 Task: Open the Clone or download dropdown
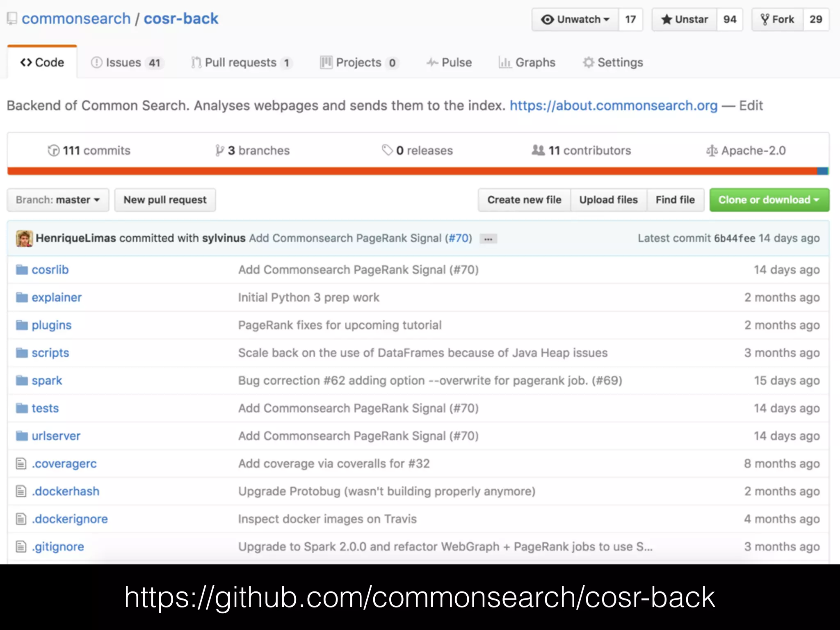pyautogui.click(x=769, y=200)
